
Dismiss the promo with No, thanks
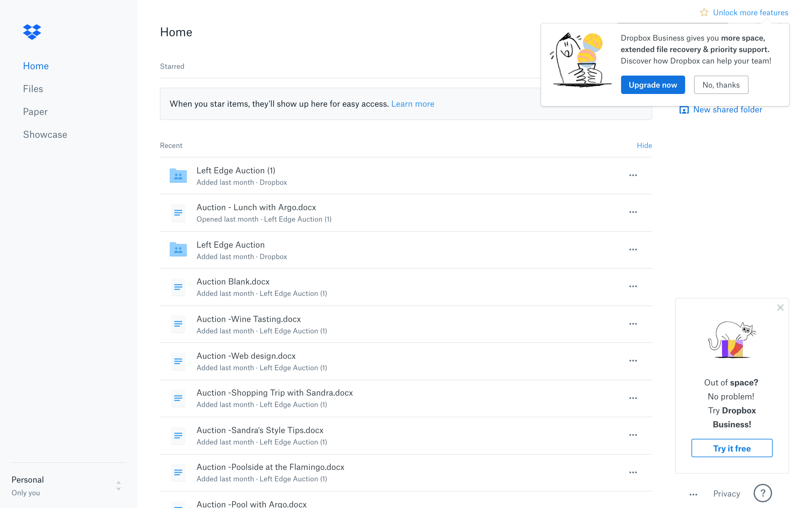tap(721, 85)
